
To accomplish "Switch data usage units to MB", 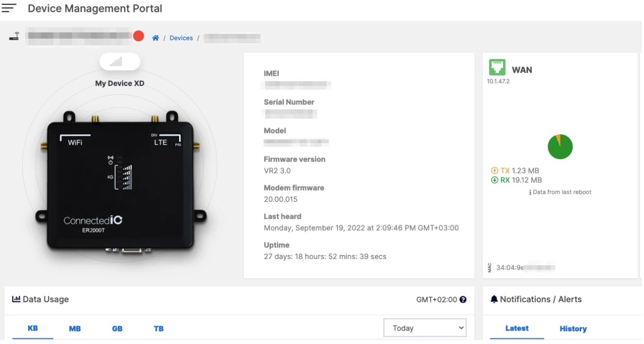I will click(75, 329).
